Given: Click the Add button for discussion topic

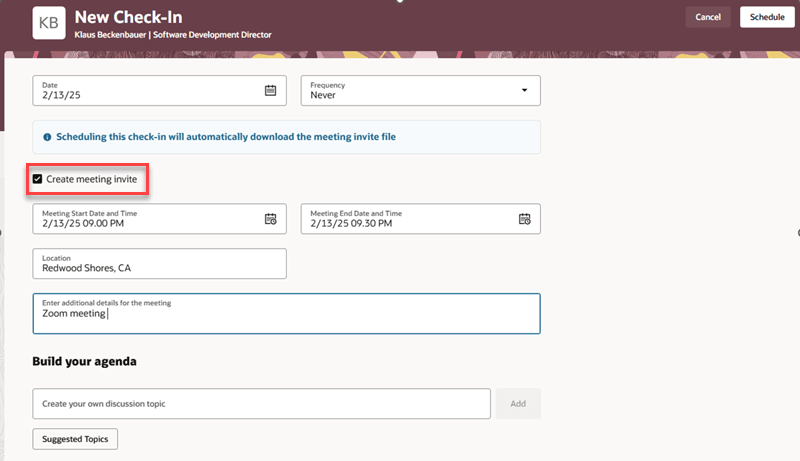Looking at the screenshot, I should coord(518,403).
